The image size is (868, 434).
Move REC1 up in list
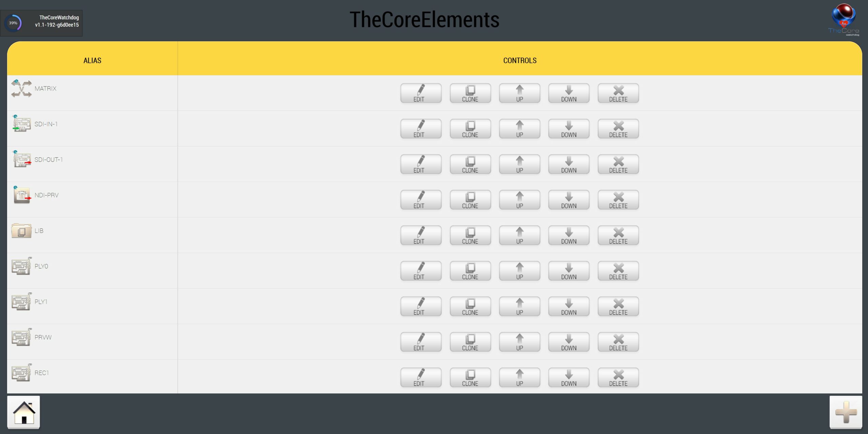519,378
